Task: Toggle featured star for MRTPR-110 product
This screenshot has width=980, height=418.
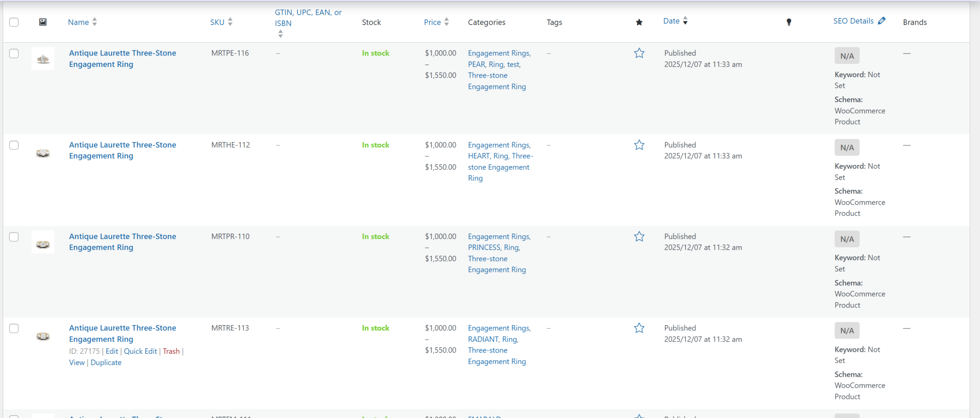Action: click(639, 236)
